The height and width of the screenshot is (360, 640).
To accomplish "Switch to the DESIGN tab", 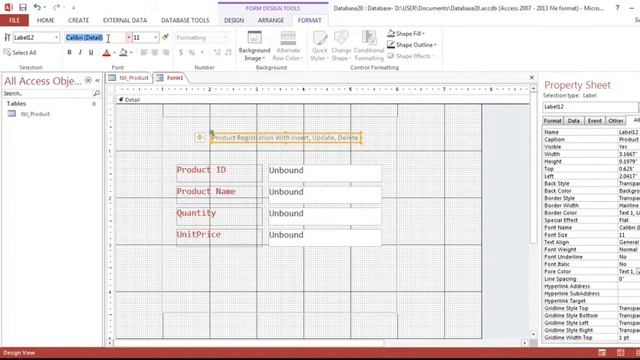I will [234, 20].
